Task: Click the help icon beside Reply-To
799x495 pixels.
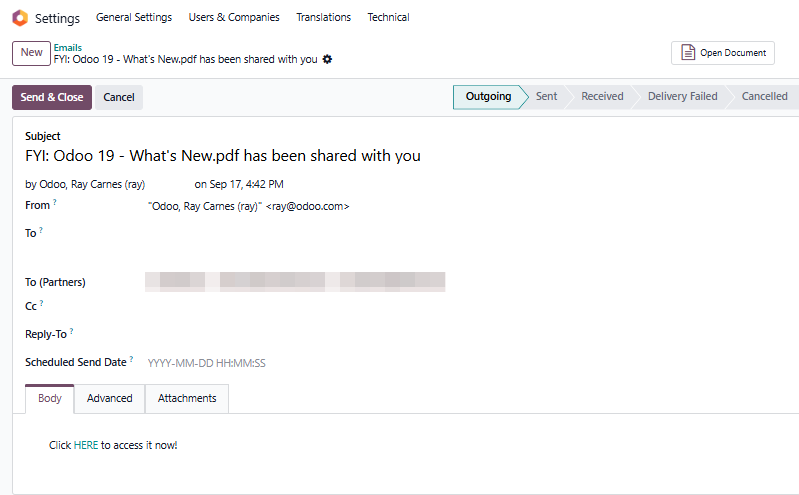Action: (x=72, y=331)
